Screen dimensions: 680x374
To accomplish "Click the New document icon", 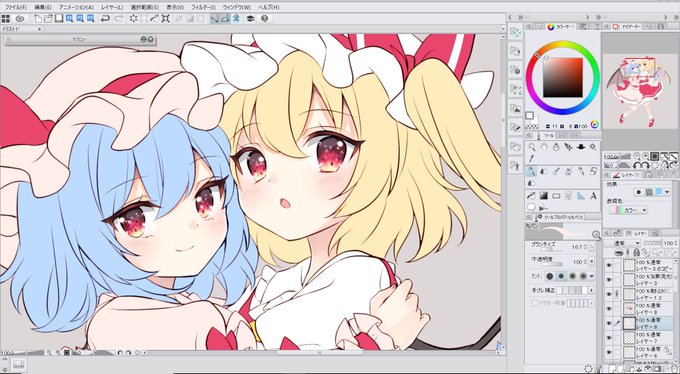I will (x=38, y=19).
